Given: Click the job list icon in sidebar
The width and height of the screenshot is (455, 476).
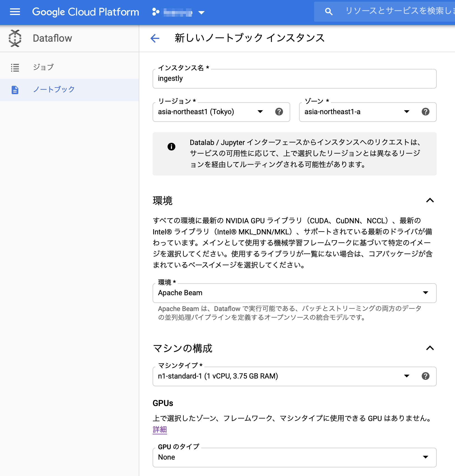Looking at the screenshot, I should [15, 68].
